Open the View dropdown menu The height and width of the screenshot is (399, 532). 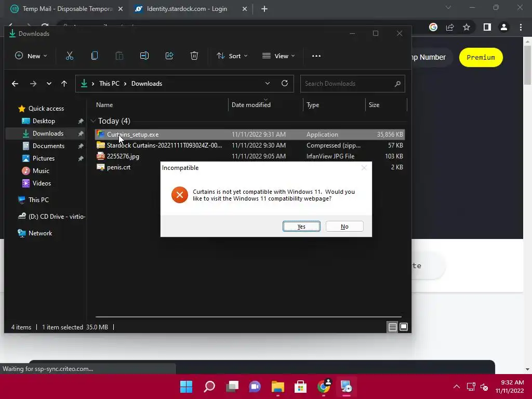(x=278, y=56)
